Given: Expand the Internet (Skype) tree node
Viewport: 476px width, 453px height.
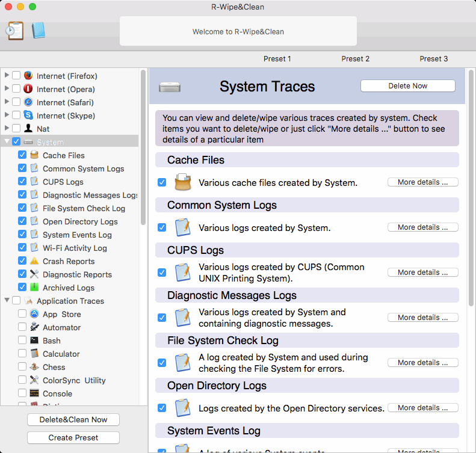Looking at the screenshot, I should tap(7, 115).
